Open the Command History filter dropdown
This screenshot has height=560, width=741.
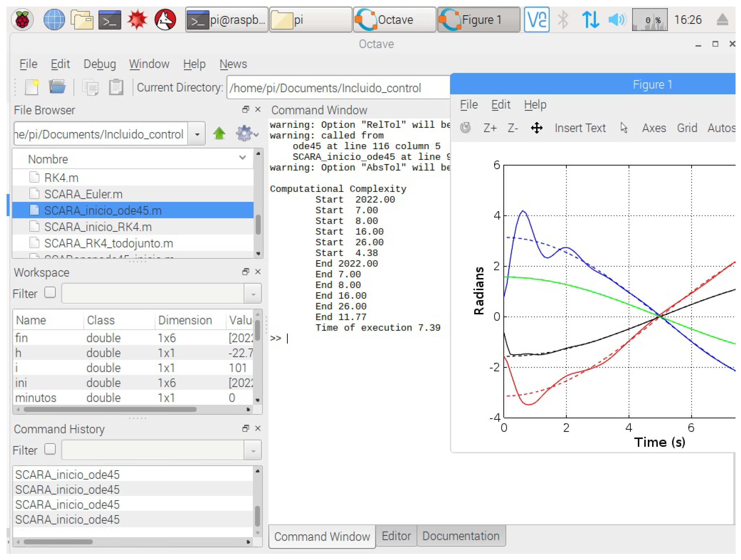click(x=253, y=450)
